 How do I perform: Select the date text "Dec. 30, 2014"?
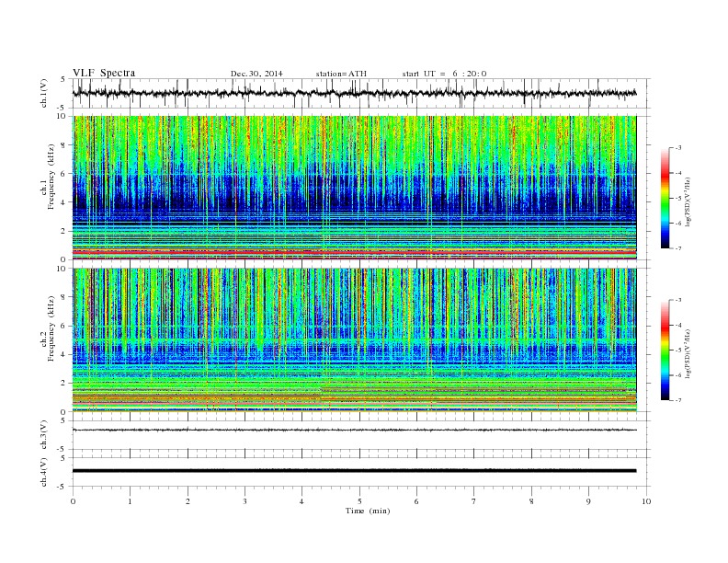click(x=256, y=74)
